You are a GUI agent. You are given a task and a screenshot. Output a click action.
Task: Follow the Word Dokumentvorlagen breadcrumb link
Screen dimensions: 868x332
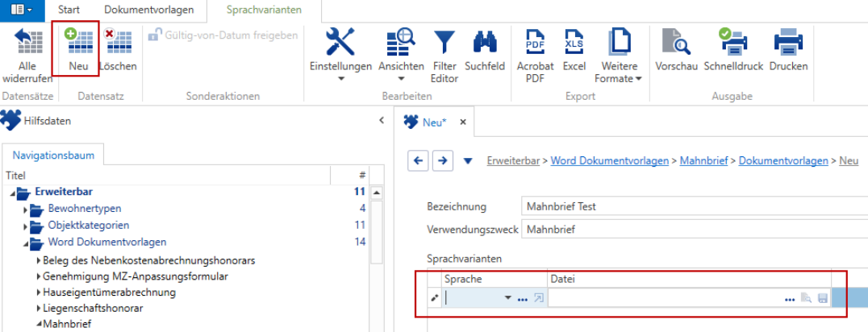(x=610, y=161)
